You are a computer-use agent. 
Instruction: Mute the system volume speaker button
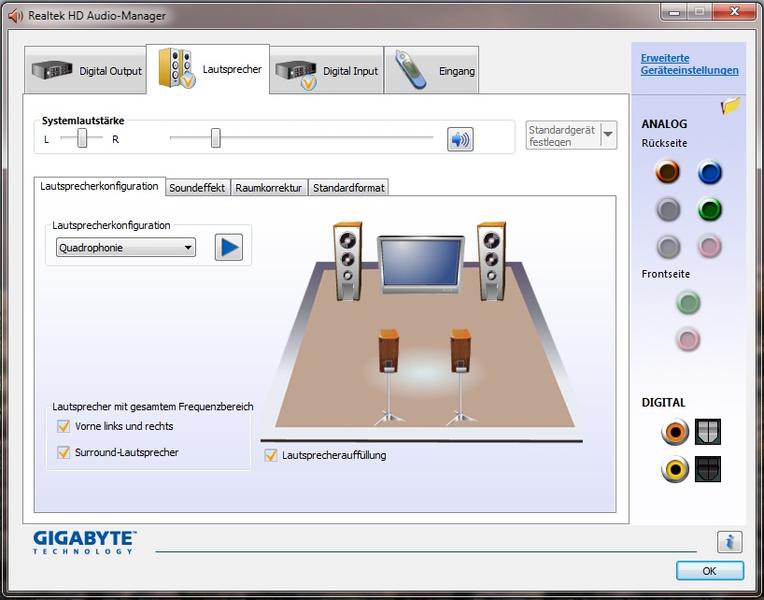pos(460,139)
